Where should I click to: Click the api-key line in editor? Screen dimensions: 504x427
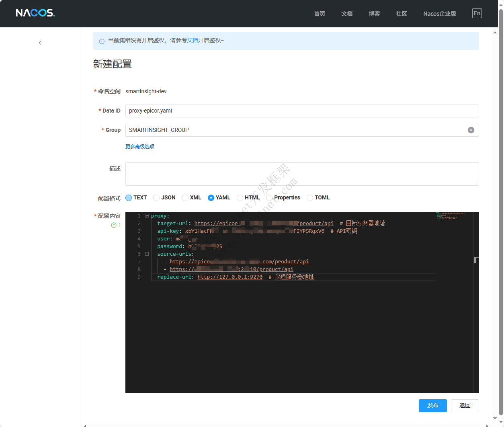coord(257,231)
